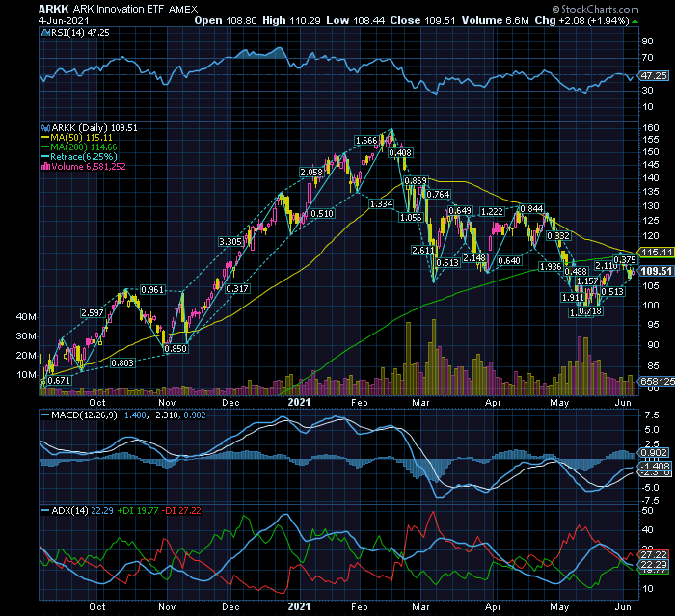The width and height of the screenshot is (675, 616).
Task: Click the 0.488 retracement label
Action: click(576, 271)
